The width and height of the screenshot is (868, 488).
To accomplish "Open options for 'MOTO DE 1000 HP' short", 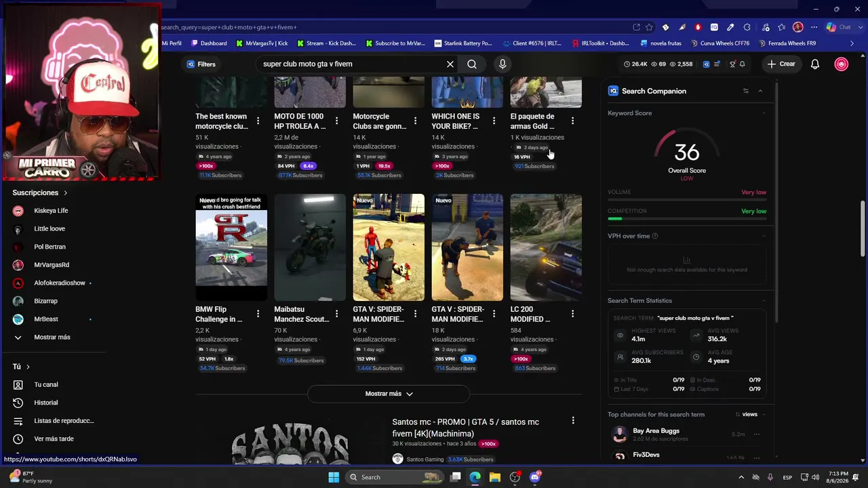I will click(336, 121).
